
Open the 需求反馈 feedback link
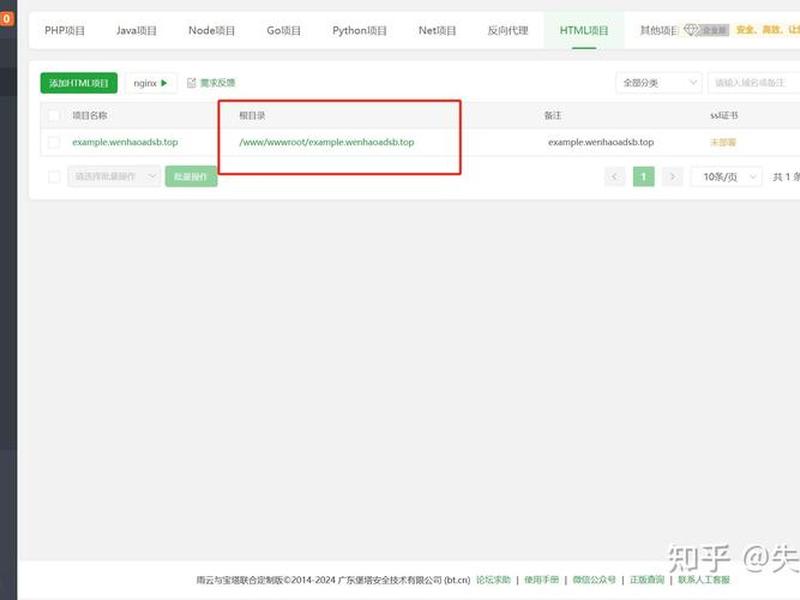(x=217, y=83)
